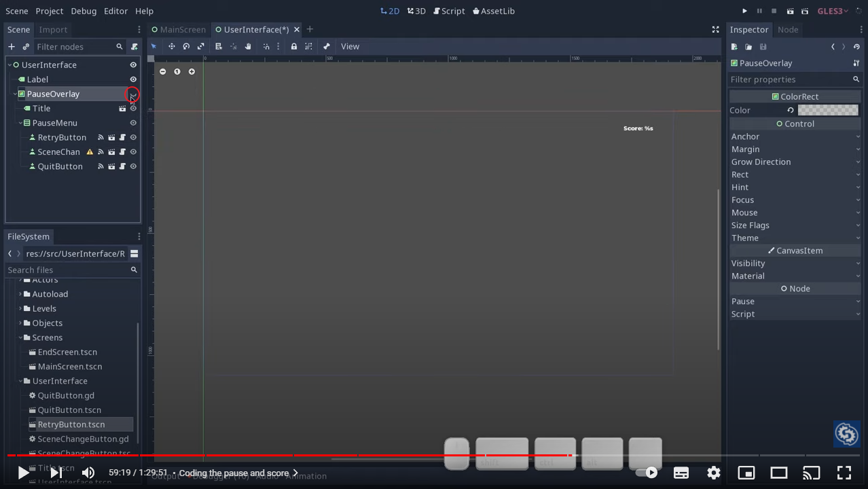Play the project in Godot toolbar
The image size is (868, 489).
(x=744, y=11)
